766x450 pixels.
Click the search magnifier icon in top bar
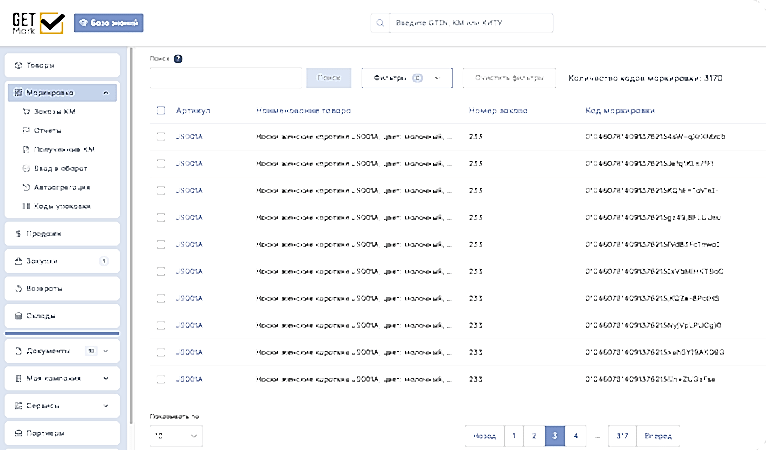pyautogui.click(x=379, y=22)
